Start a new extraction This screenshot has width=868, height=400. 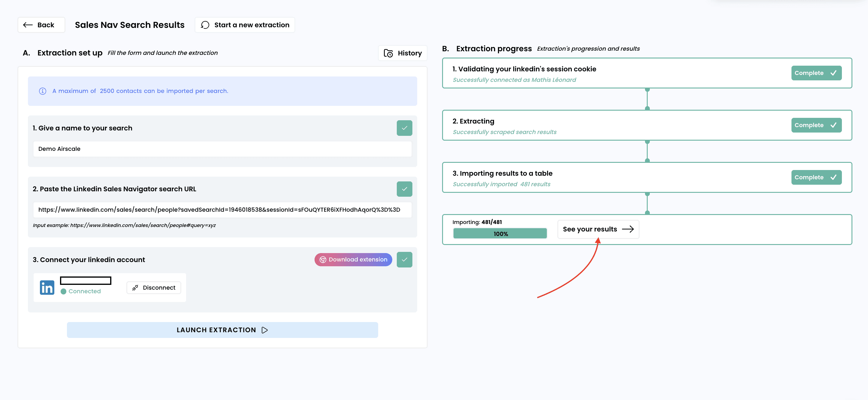(245, 25)
